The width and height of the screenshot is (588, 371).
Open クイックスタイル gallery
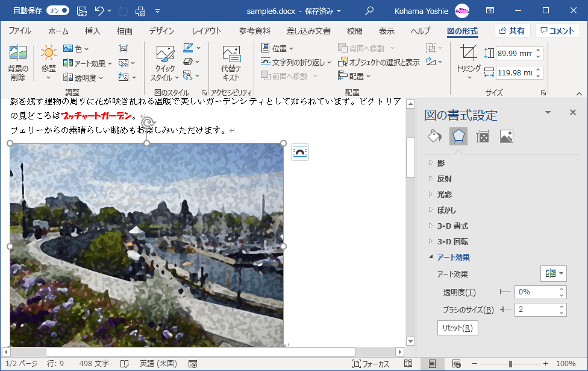tap(164, 63)
